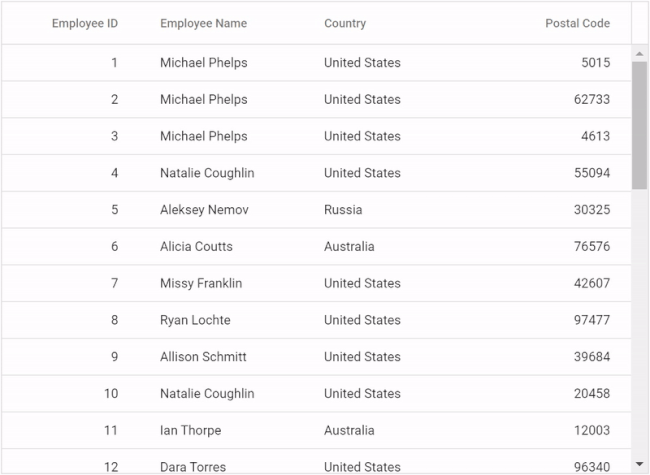Click the vertical scrollbar thumb

tap(640, 125)
